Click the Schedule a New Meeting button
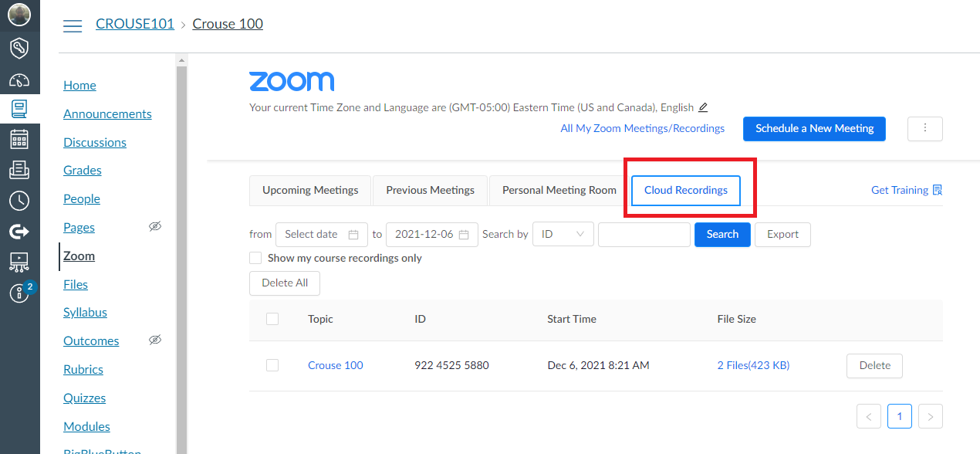Image resolution: width=980 pixels, height=454 pixels. click(814, 129)
